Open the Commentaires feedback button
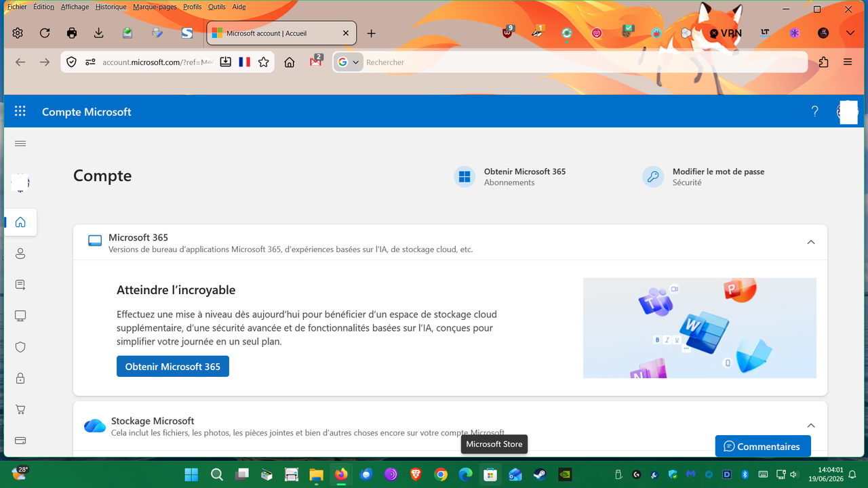Viewport: 868px width, 488px height. point(763,446)
